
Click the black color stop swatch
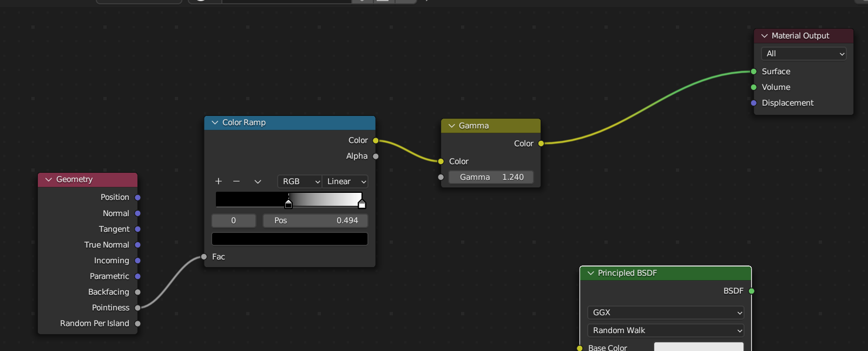290,239
